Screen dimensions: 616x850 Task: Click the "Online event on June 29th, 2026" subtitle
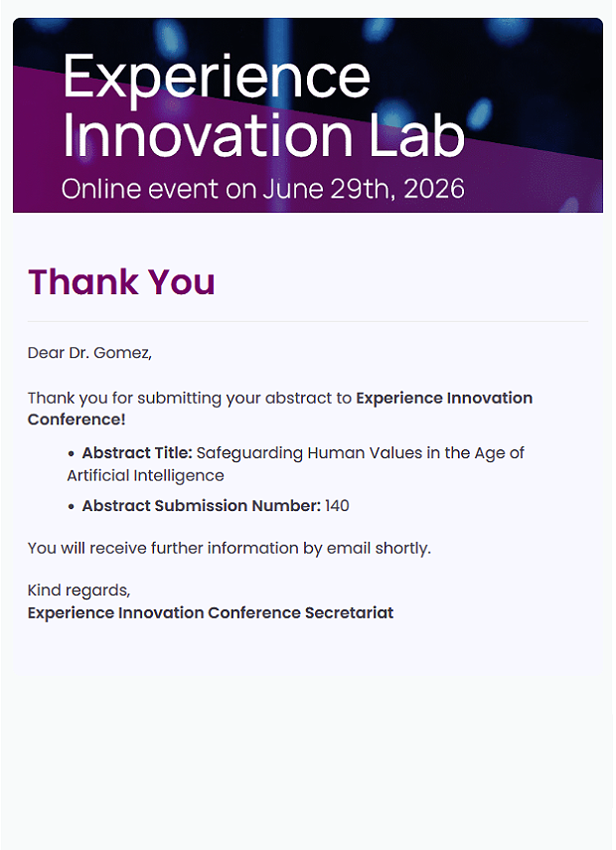[262, 189]
